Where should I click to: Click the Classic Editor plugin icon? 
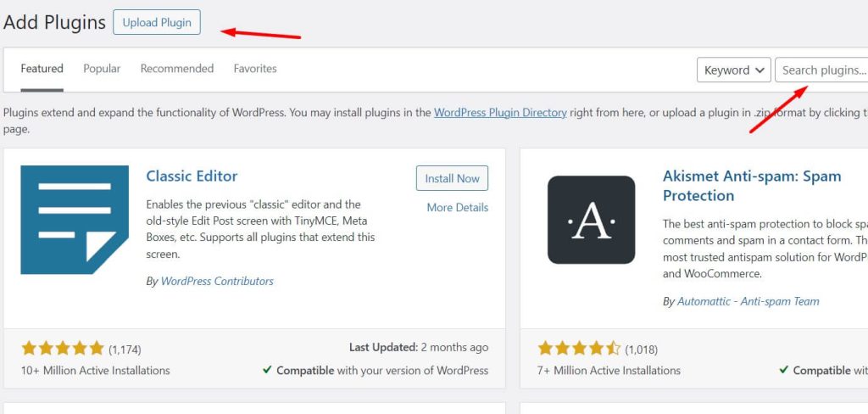75,220
